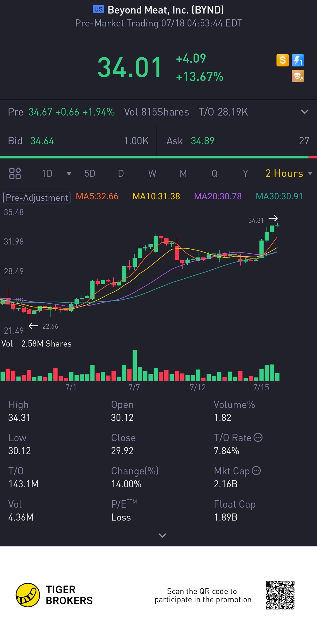Tap the 7/15 date axis label
Viewport: 317px width, 644px height.
tap(261, 387)
